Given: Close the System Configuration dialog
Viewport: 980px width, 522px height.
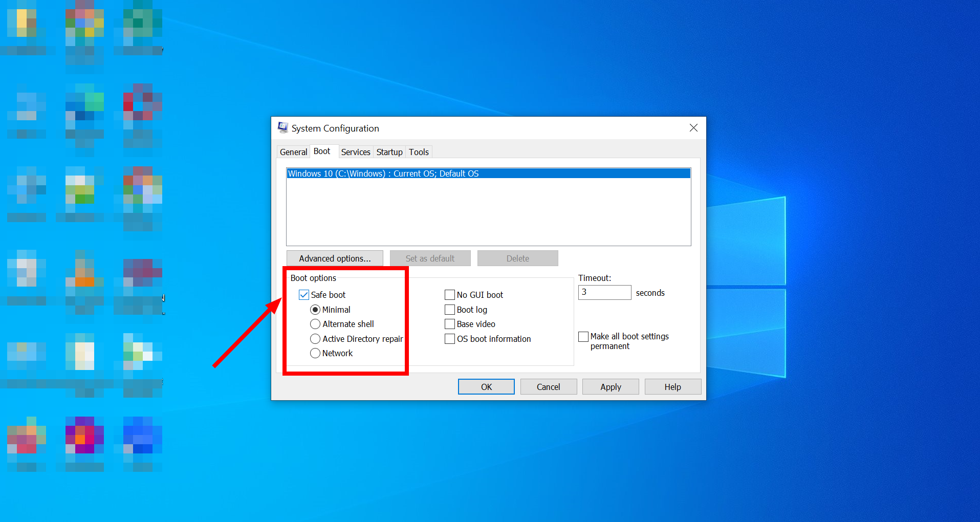Looking at the screenshot, I should coord(693,128).
